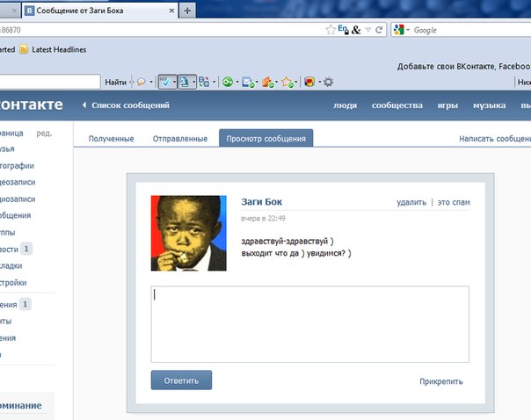Toggle the spell check toolbar button

[165, 82]
